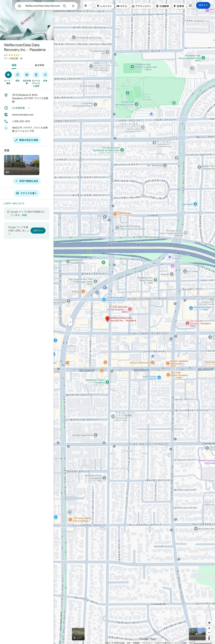
Task: Click the 付近を検索 nearby icon
Action: 27,75
